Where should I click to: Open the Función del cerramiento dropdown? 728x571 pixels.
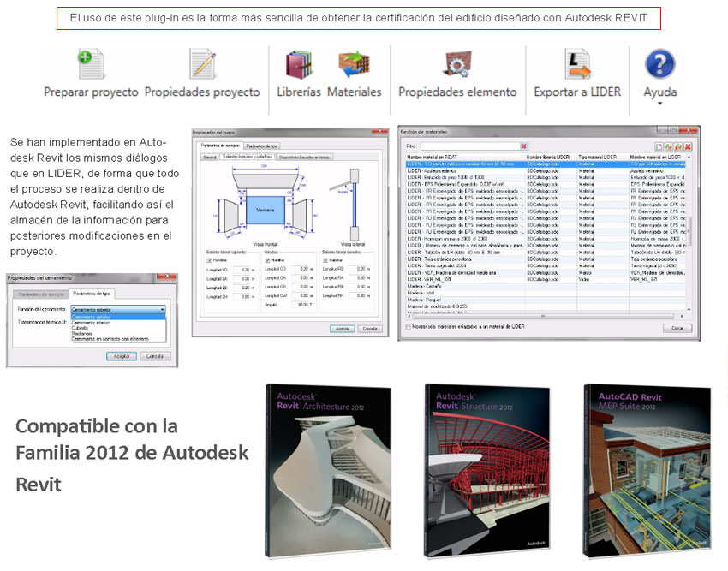point(118,309)
